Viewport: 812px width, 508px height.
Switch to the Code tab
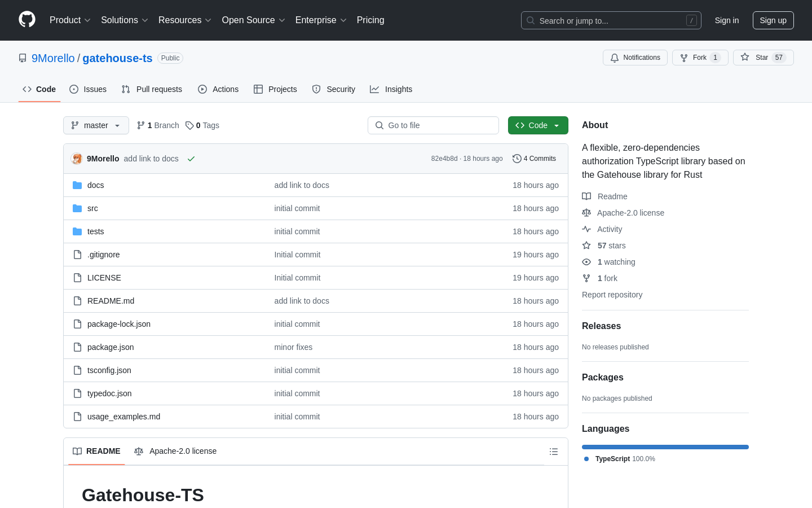[x=39, y=89]
